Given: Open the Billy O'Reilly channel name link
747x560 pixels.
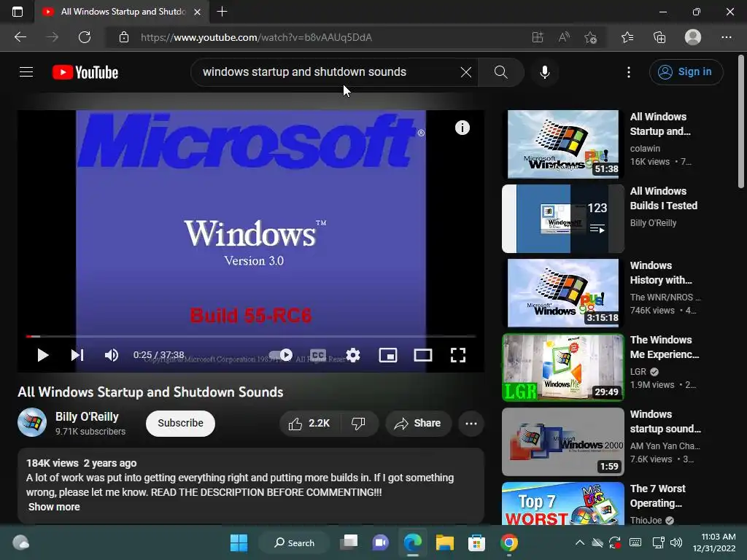Looking at the screenshot, I should tap(87, 416).
